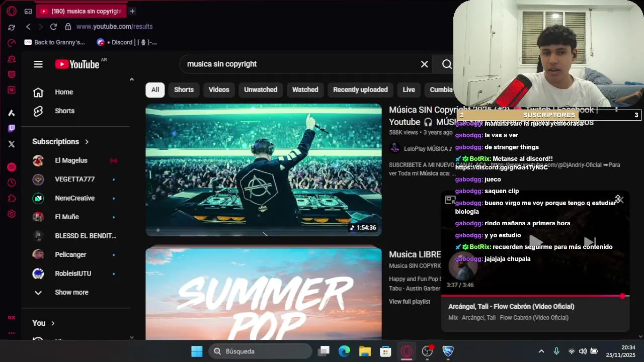
Task: Expand the mini player to full view
Action: tap(450, 200)
